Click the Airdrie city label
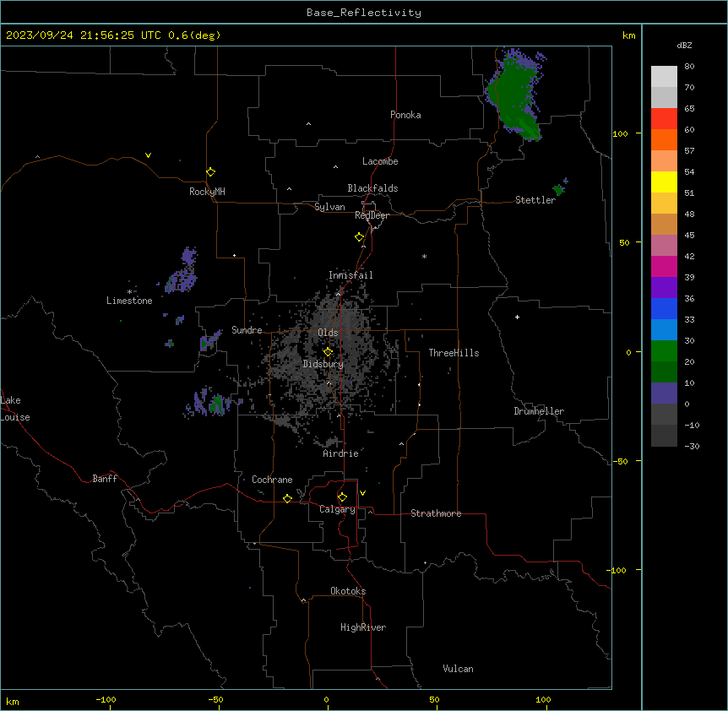Image resolution: width=728 pixels, height=711 pixels. click(x=341, y=453)
